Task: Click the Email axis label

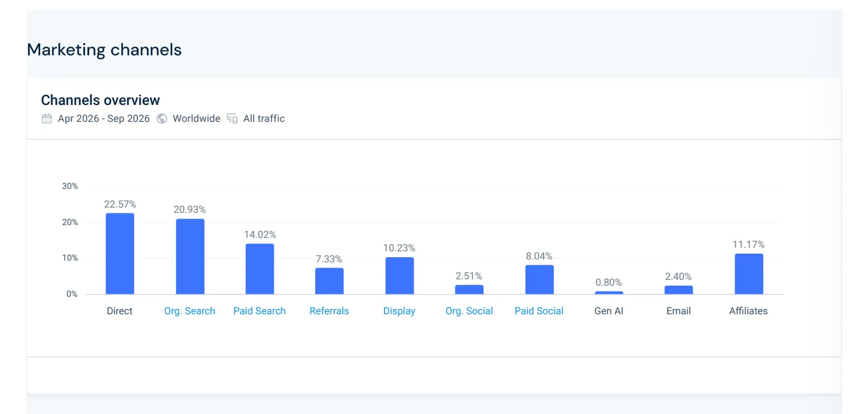Action: point(679,311)
